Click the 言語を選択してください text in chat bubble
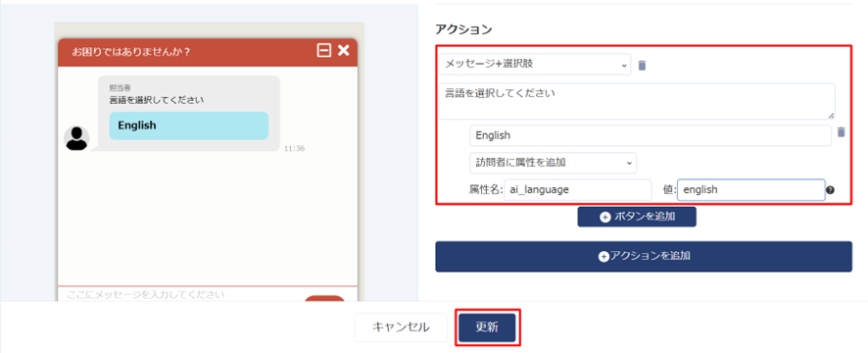 click(x=157, y=100)
